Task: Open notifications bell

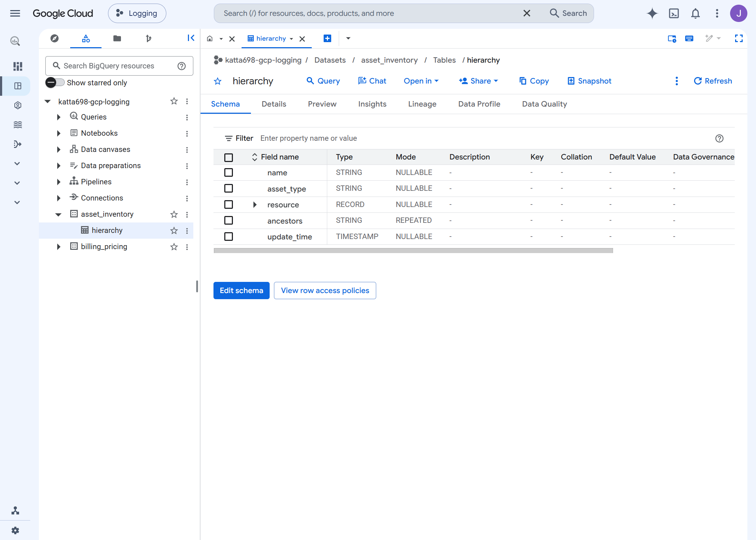Action: click(x=695, y=13)
